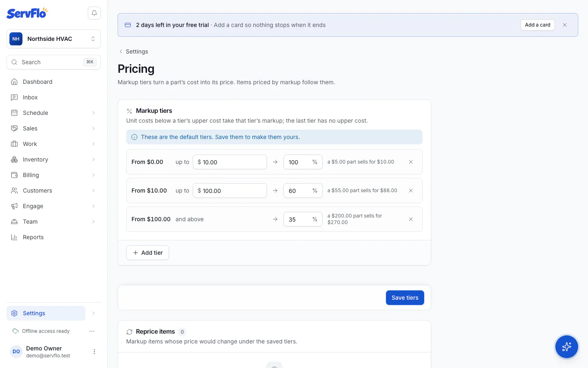The height and width of the screenshot is (368, 588).
Task: Expand the Billing submenu chevron
Action: [x=94, y=175]
